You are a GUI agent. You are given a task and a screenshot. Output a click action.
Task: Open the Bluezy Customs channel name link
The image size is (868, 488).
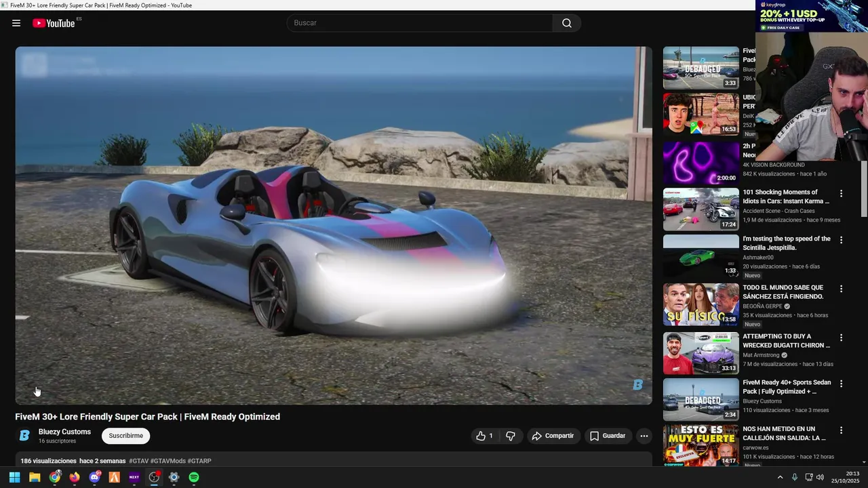pyautogui.click(x=64, y=432)
